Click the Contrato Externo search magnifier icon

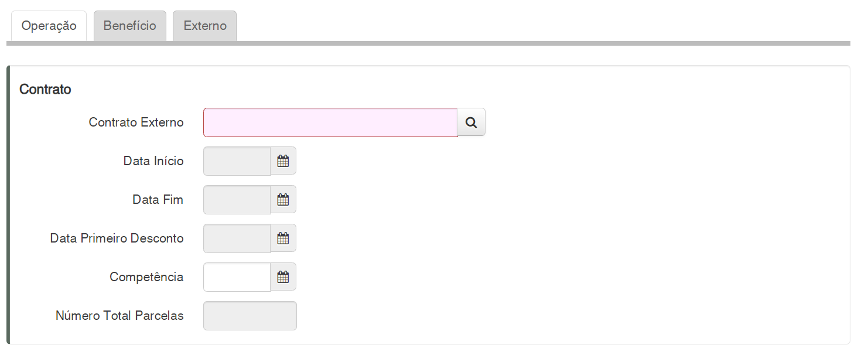tap(471, 122)
